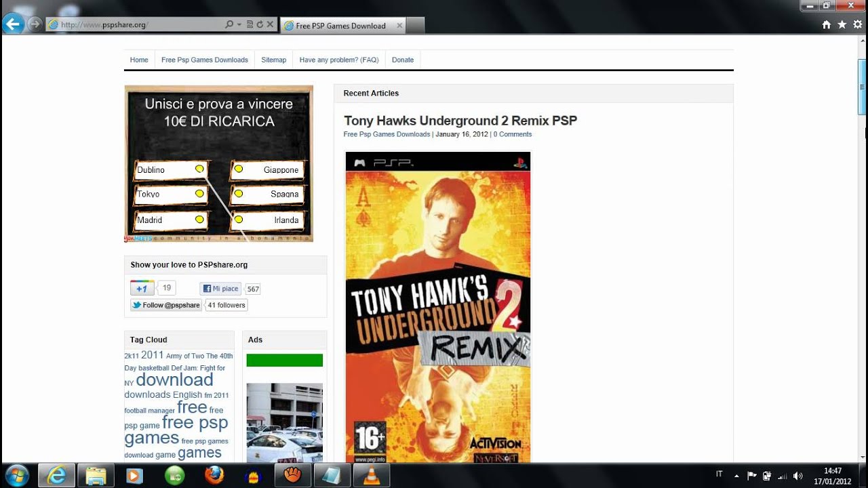This screenshot has height=488, width=868.
Task: Click the network signal icon in tray
Action: tap(782, 476)
